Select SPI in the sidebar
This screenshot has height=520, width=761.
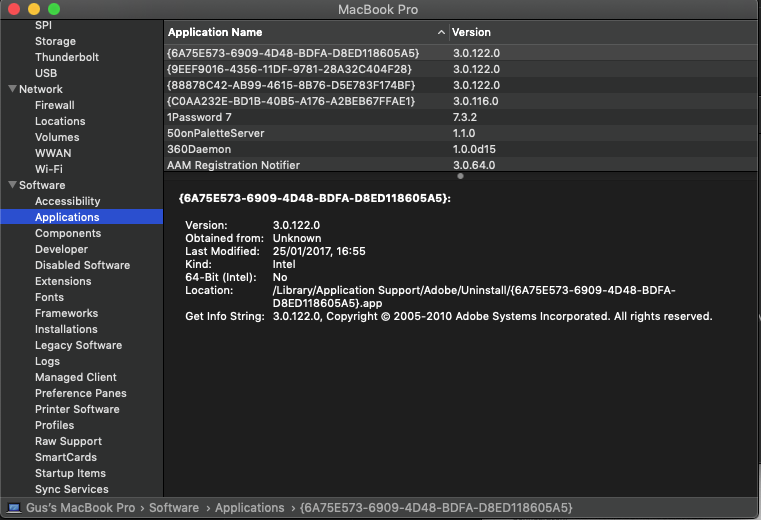coord(43,25)
